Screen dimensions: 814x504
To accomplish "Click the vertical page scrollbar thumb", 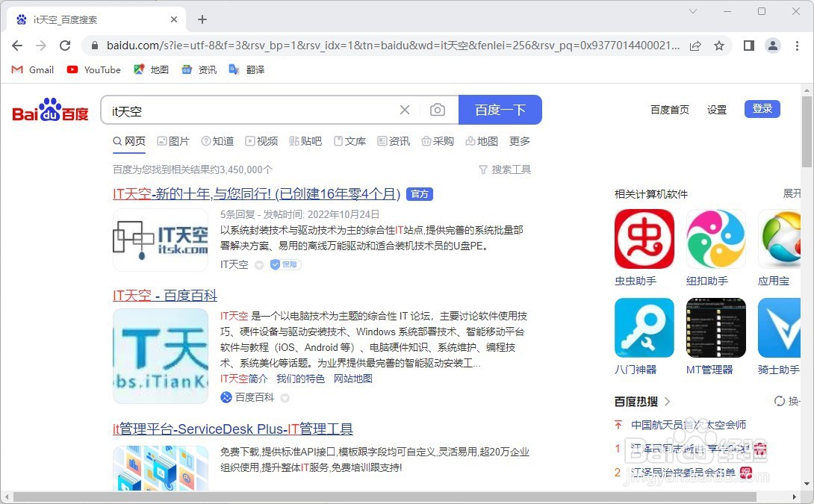I will pos(807,132).
